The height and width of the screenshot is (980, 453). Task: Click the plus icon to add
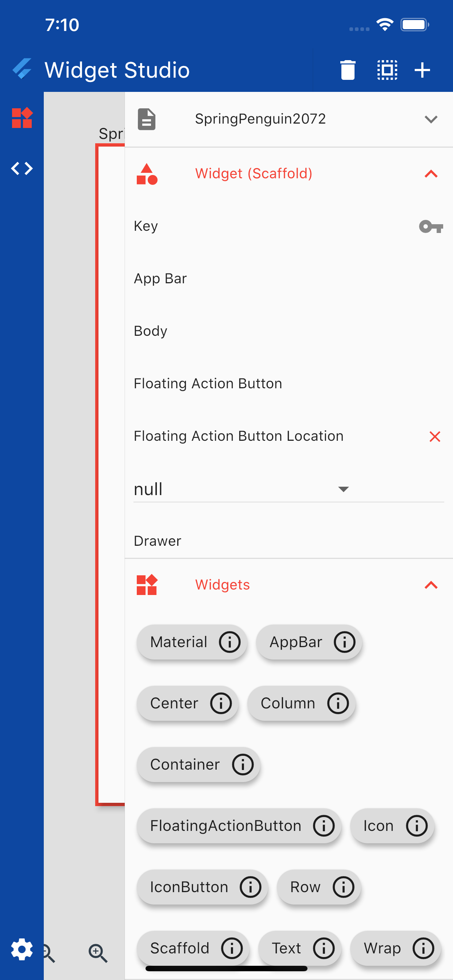point(422,70)
